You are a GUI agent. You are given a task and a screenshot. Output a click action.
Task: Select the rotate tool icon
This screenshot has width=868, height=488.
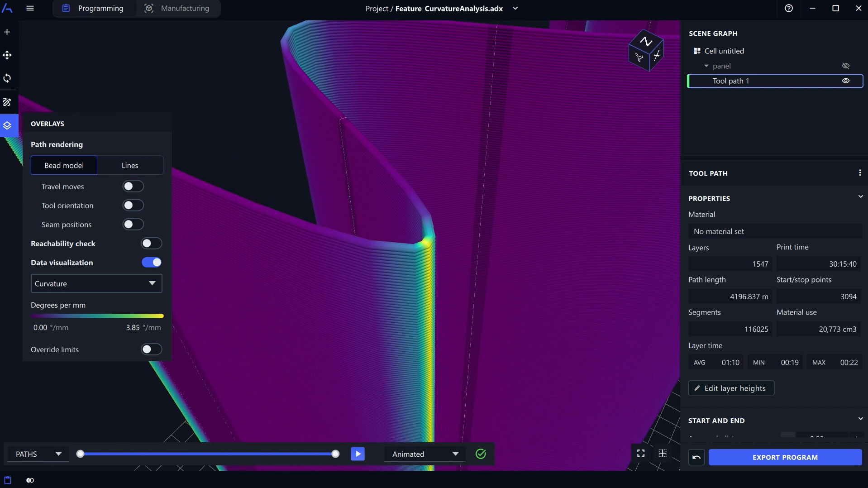click(7, 78)
